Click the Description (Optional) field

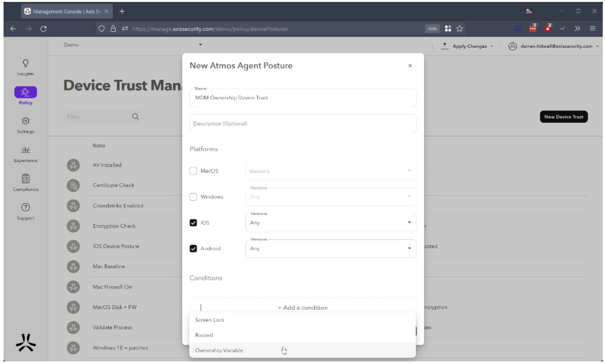(303, 123)
